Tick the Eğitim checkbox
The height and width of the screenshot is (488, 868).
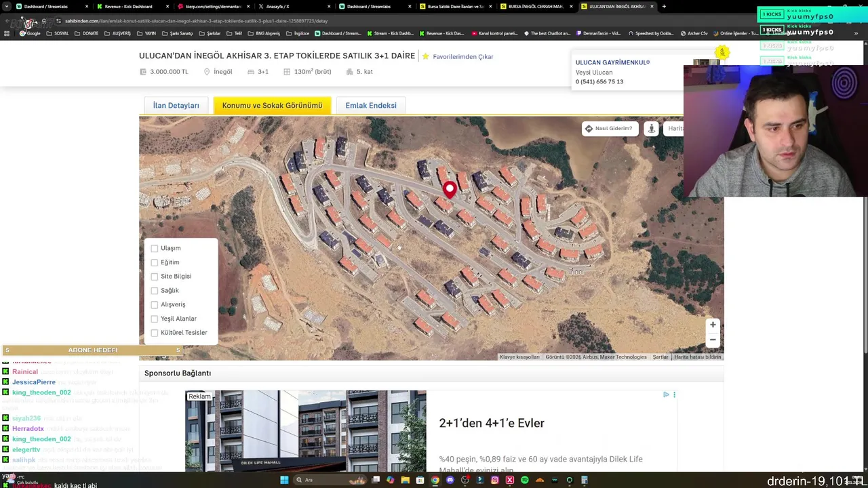click(155, 262)
